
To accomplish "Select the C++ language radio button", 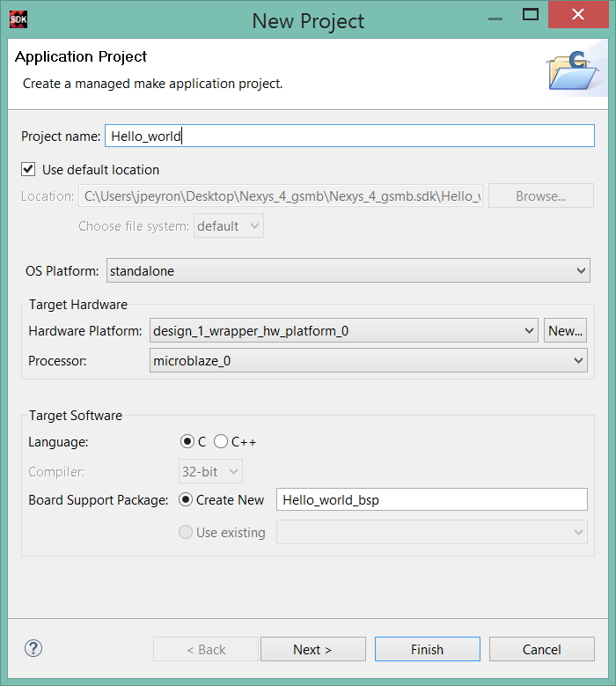I will [x=221, y=442].
